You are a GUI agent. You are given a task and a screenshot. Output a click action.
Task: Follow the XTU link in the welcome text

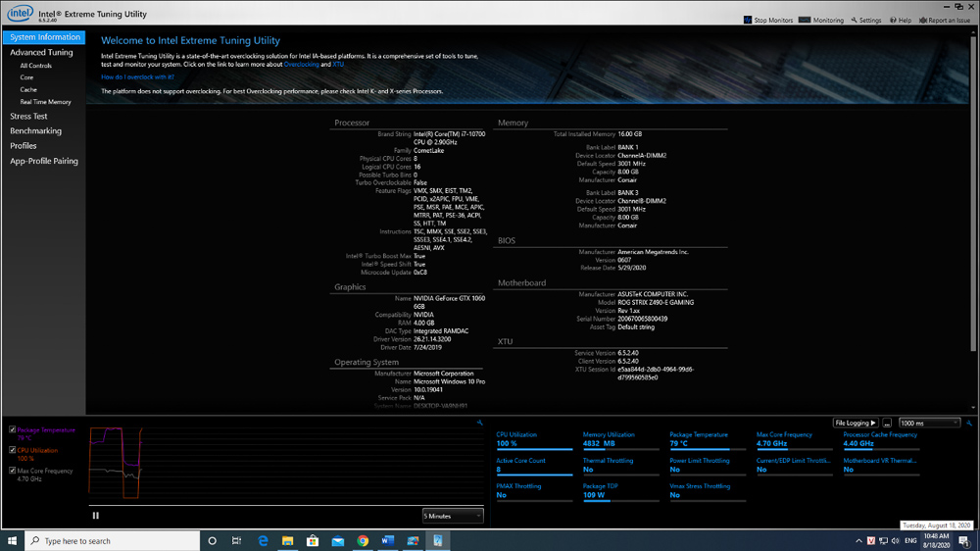pyautogui.click(x=338, y=65)
